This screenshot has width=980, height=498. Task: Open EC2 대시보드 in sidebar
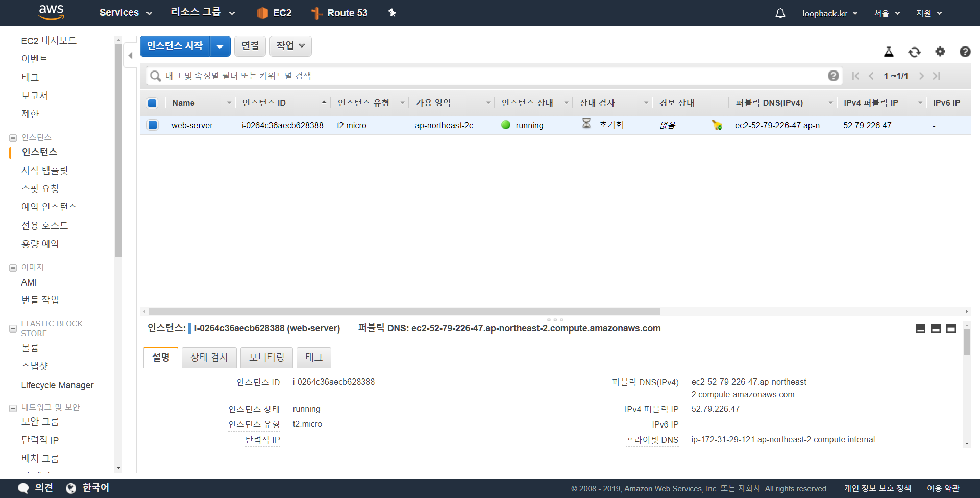[x=49, y=41]
